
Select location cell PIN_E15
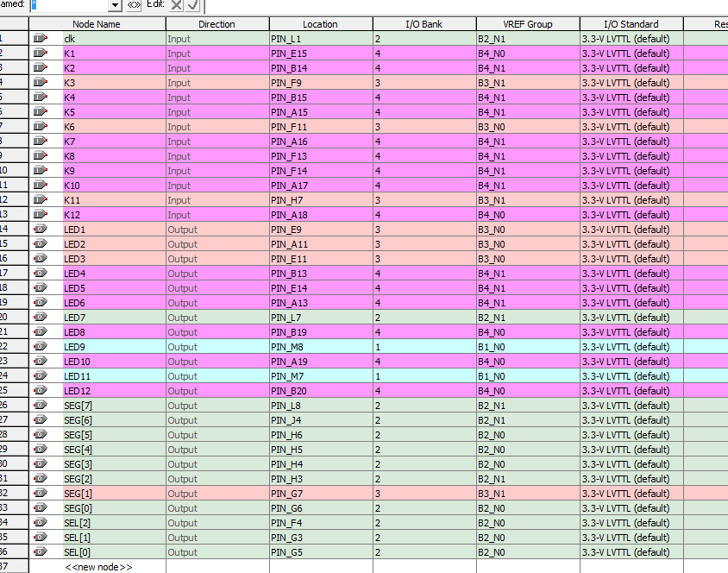321,54
